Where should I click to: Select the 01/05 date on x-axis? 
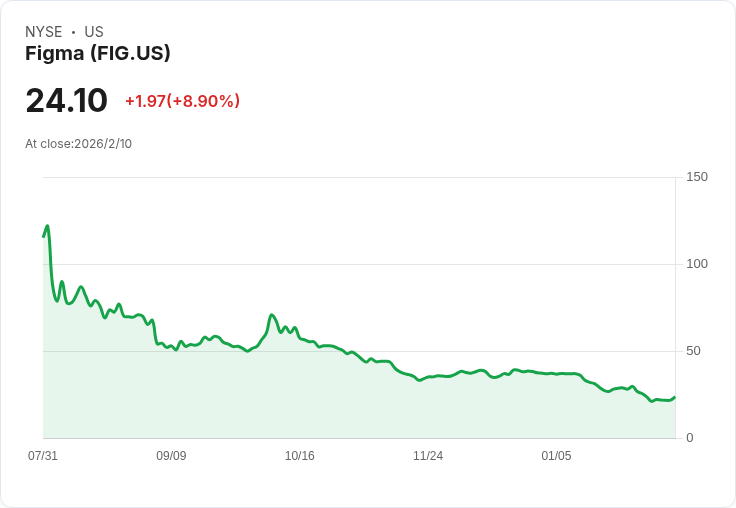[556, 456]
